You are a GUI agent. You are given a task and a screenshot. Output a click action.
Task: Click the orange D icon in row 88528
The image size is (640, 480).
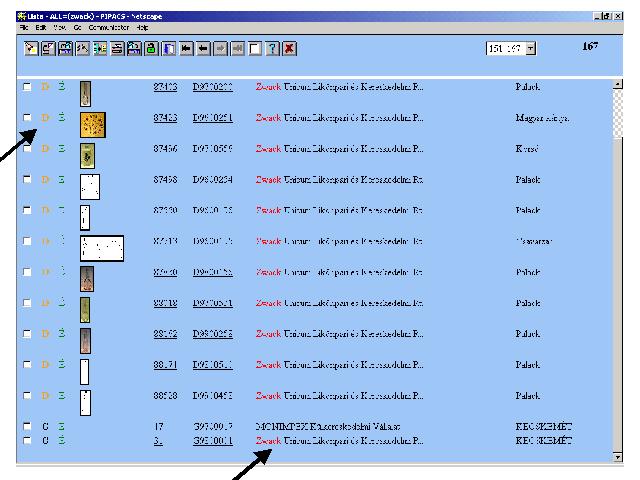(x=45, y=396)
